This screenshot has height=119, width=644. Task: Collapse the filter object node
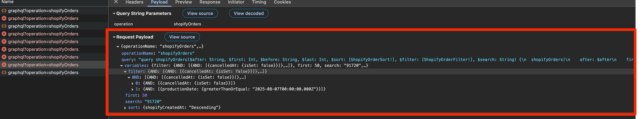125,71
